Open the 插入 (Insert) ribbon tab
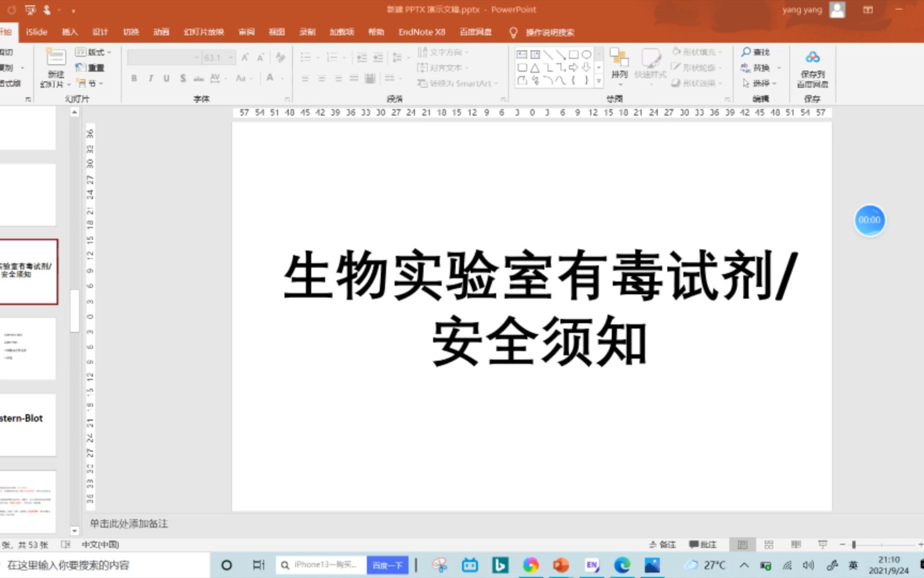 click(x=70, y=32)
